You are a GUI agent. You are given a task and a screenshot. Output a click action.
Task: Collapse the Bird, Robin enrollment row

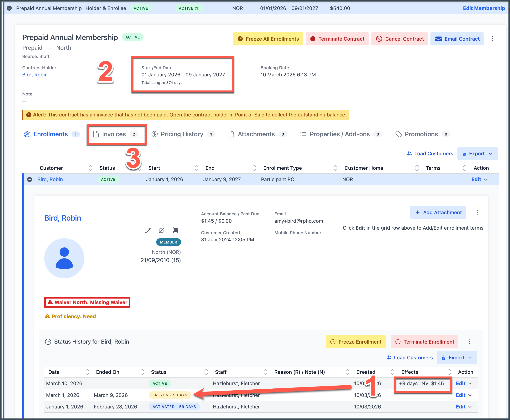(30, 179)
